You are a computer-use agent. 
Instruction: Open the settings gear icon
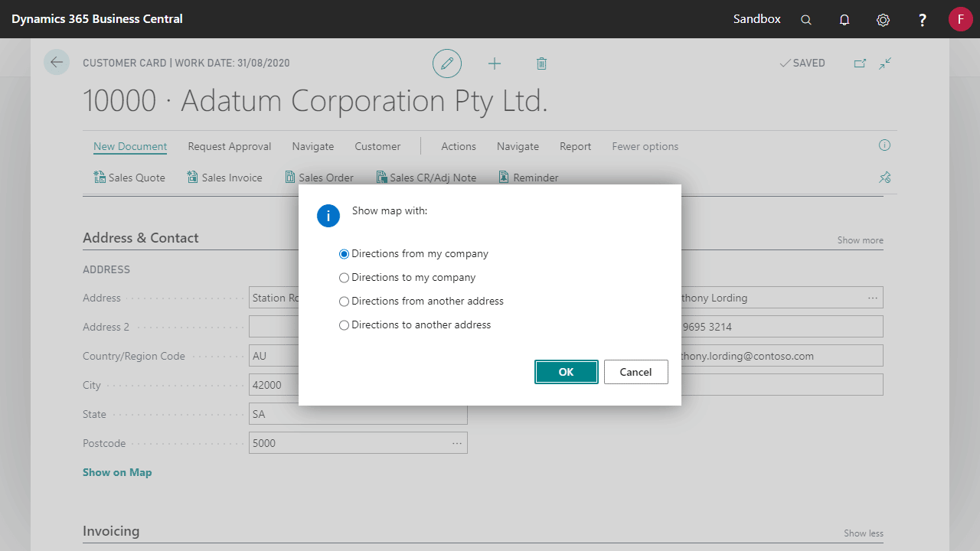[883, 20]
